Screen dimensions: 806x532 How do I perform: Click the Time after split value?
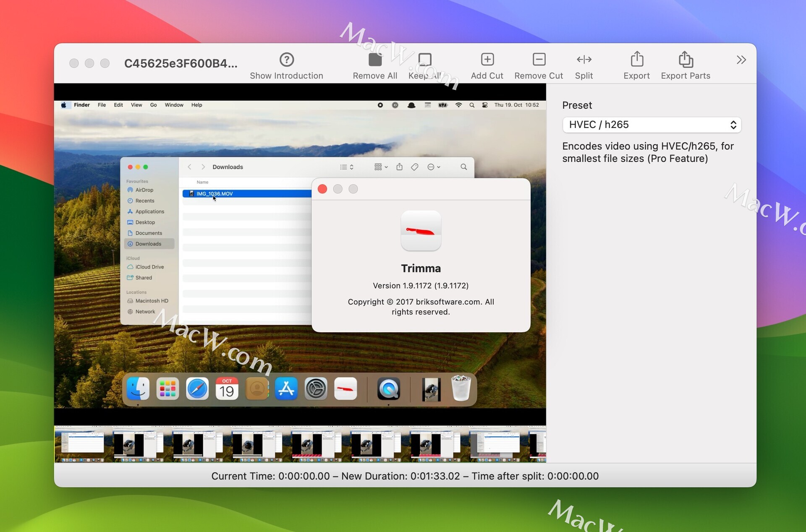pos(573,476)
